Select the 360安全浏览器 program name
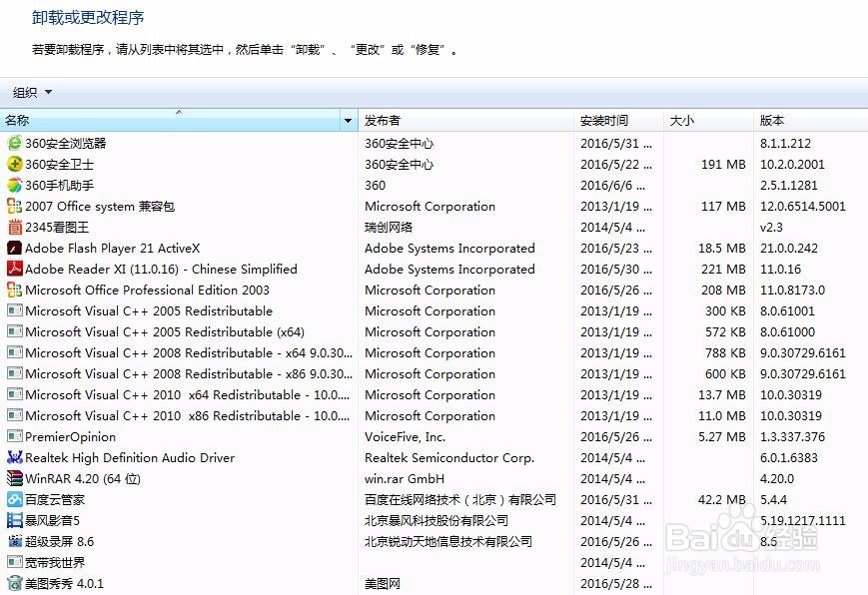Image resolution: width=868 pixels, height=595 pixels. 65,144
